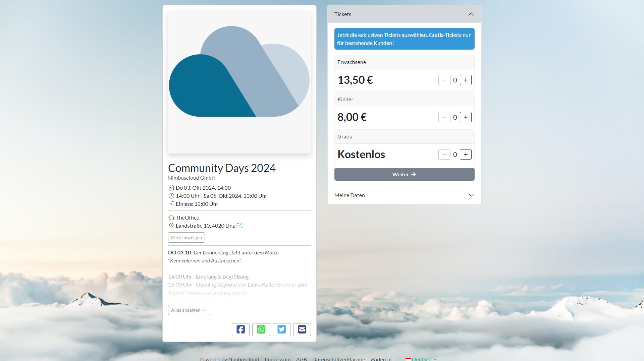Share event via email icon
Screen dimensions: 644x361
(x=302, y=329)
